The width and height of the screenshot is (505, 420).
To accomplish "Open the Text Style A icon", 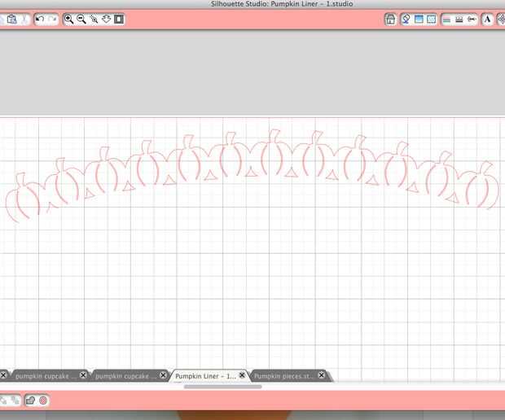I will click(487, 20).
